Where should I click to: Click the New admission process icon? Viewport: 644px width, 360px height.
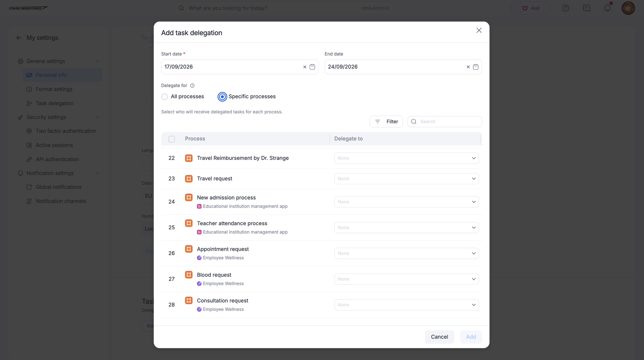(x=189, y=197)
